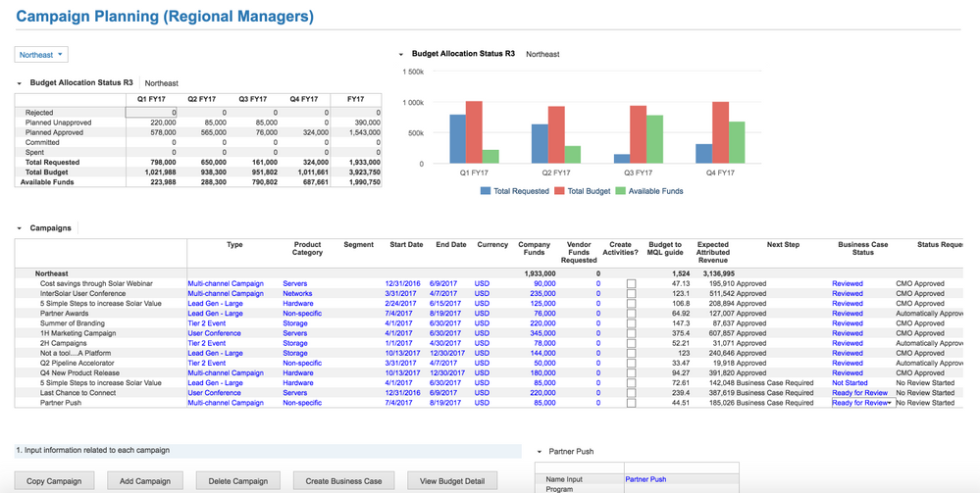
Task: Enable Create Activities for Partner Push row
Action: pos(631,403)
